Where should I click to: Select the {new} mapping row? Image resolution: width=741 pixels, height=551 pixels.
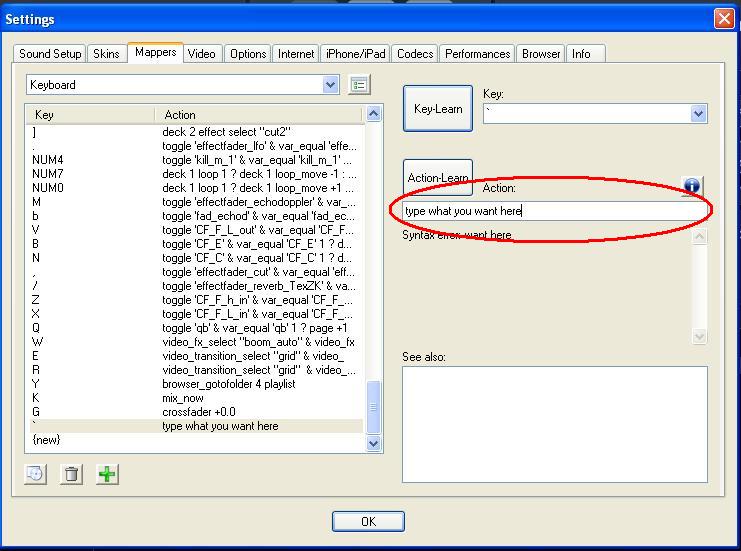click(x=196, y=440)
